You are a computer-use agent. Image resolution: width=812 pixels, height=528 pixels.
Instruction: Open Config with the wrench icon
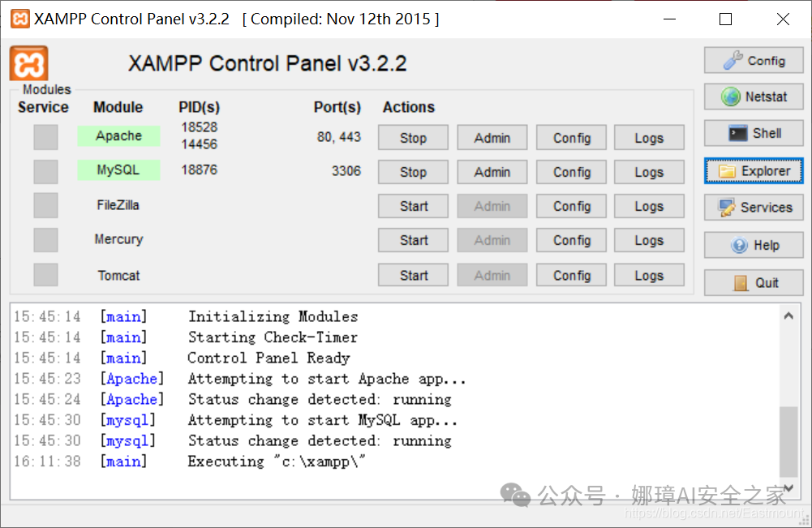[754, 61]
